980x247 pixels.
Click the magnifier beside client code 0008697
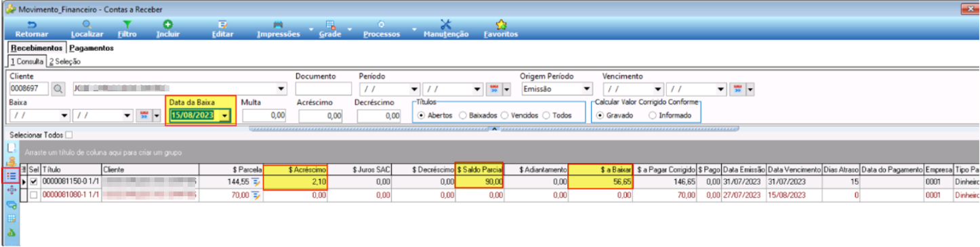(x=58, y=89)
